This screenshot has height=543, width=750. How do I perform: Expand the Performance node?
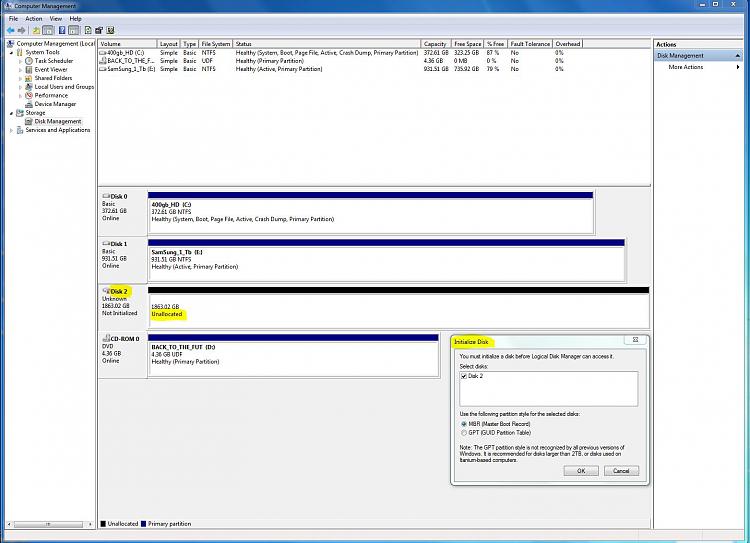click(21, 96)
